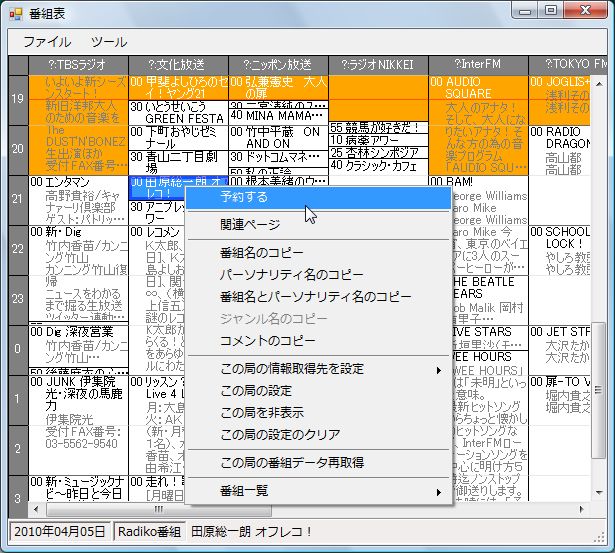The width and height of the screenshot is (615, 553).
Task: Click 文化放送 column header
Action: (x=178, y=65)
